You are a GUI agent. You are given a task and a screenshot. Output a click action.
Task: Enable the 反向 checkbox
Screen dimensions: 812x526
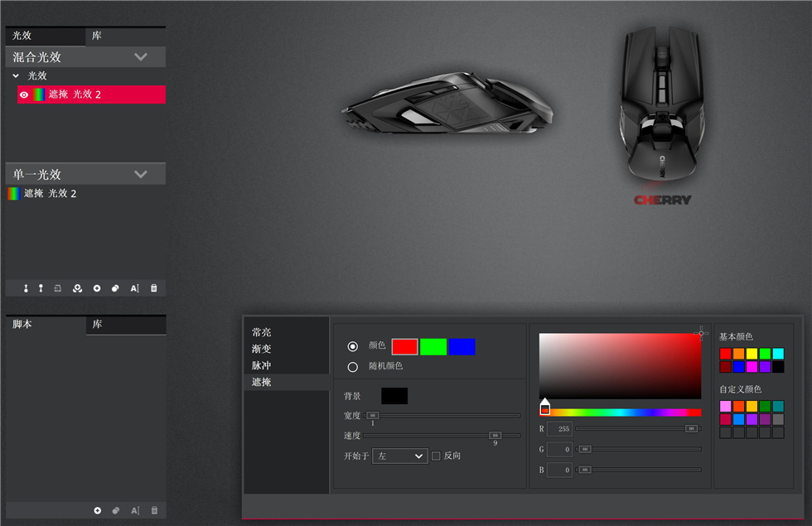pos(436,456)
